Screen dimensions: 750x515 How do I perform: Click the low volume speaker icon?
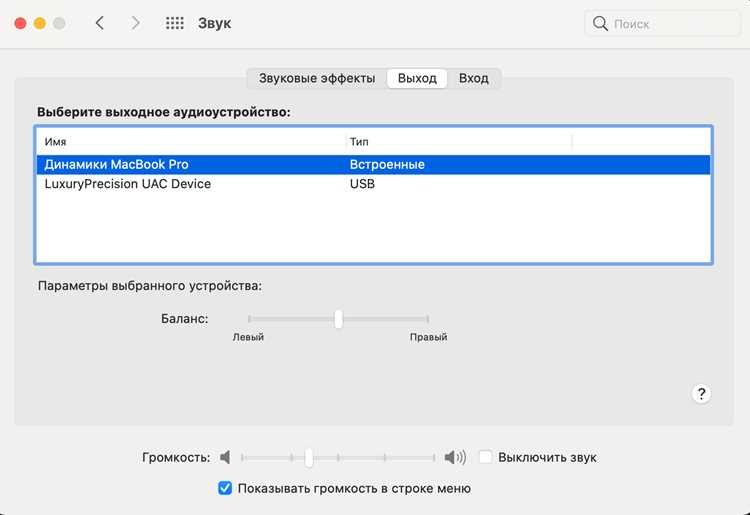(225, 458)
